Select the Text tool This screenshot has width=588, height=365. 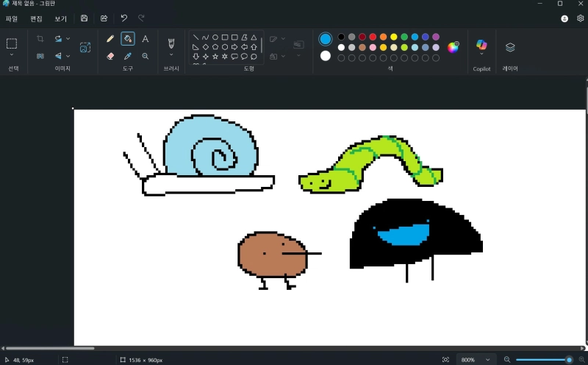tap(145, 39)
